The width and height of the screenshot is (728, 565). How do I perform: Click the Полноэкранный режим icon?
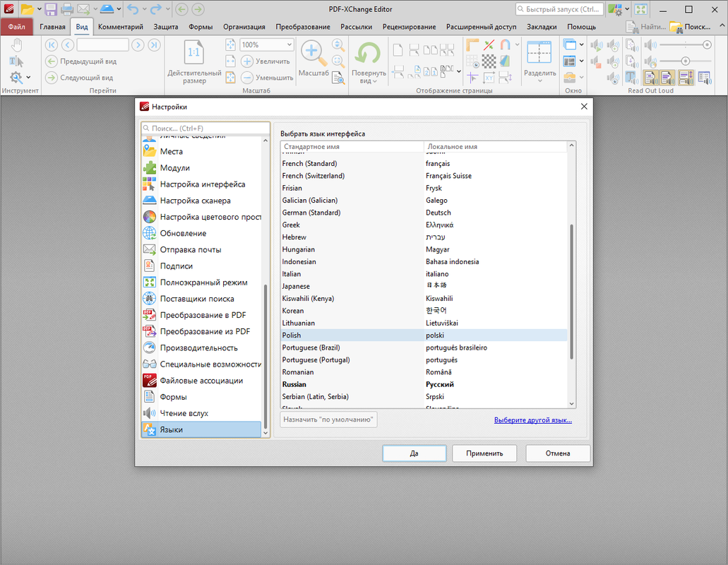point(150,282)
